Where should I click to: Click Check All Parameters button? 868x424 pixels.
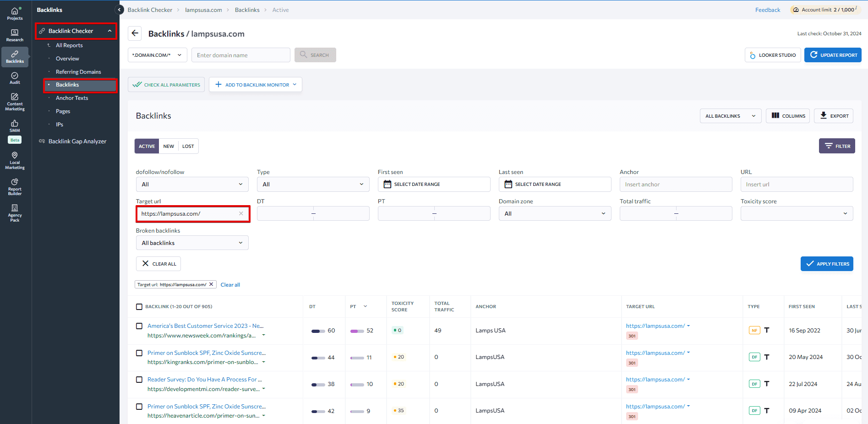click(x=166, y=85)
